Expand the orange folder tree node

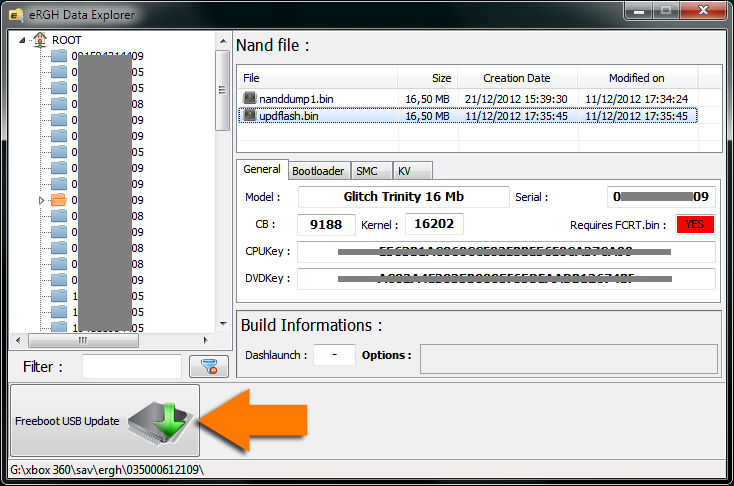coord(42,200)
